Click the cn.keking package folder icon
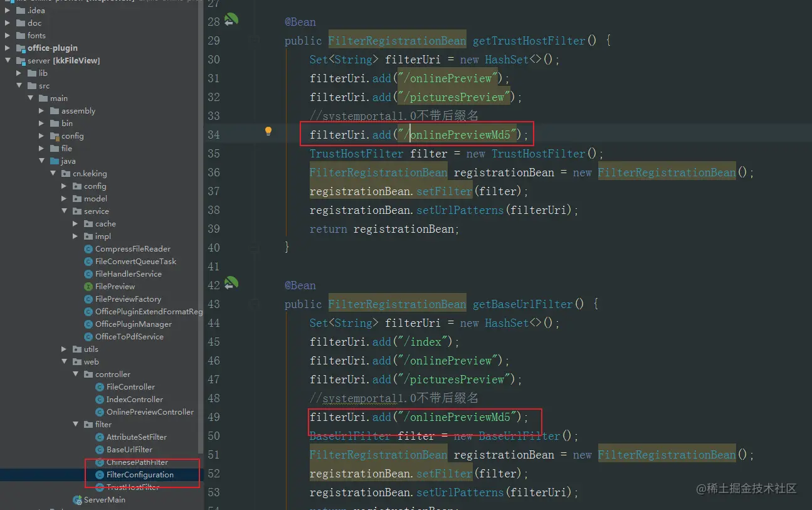This screenshot has width=812, height=510. click(66, 174)
